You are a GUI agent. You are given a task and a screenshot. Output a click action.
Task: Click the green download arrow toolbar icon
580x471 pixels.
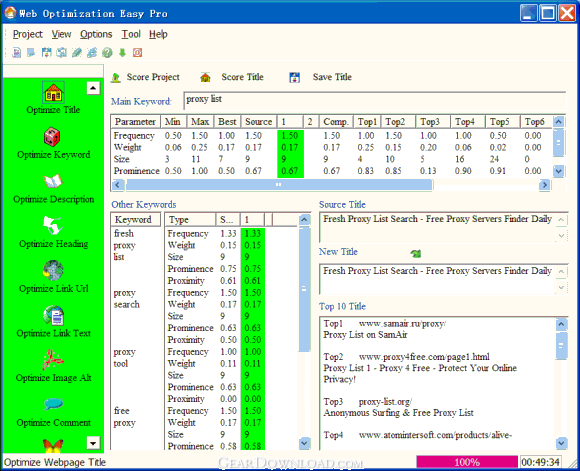(122, 53)
